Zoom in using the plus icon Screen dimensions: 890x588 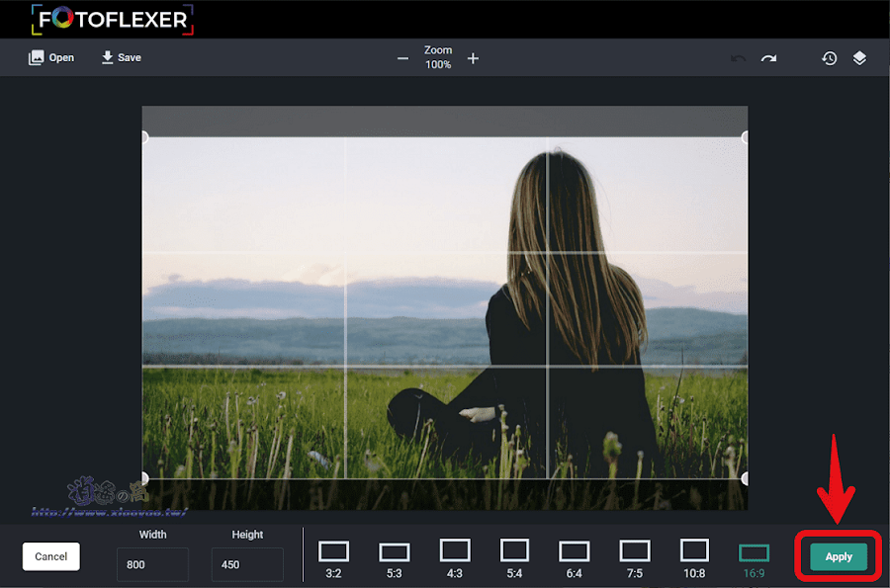point(473,58)
